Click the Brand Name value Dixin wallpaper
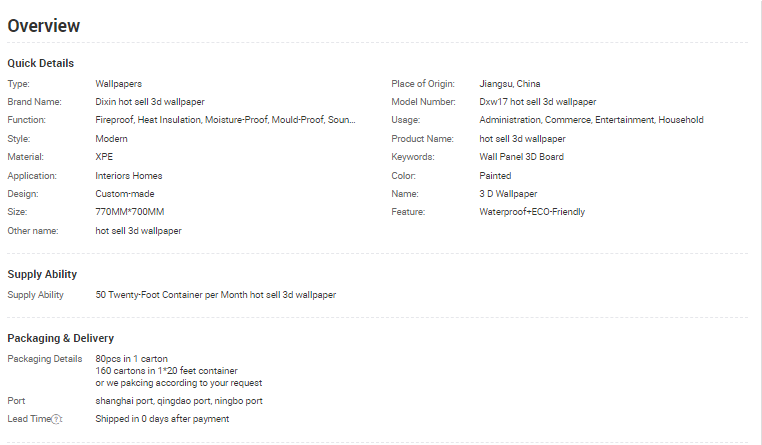 click(x=150, y=102)
